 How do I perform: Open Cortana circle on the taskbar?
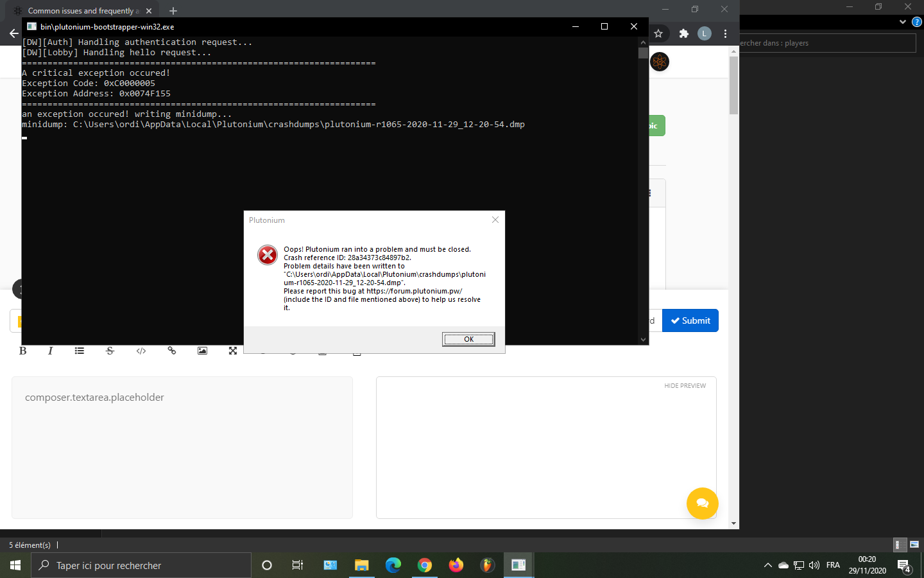coord(267,565)
